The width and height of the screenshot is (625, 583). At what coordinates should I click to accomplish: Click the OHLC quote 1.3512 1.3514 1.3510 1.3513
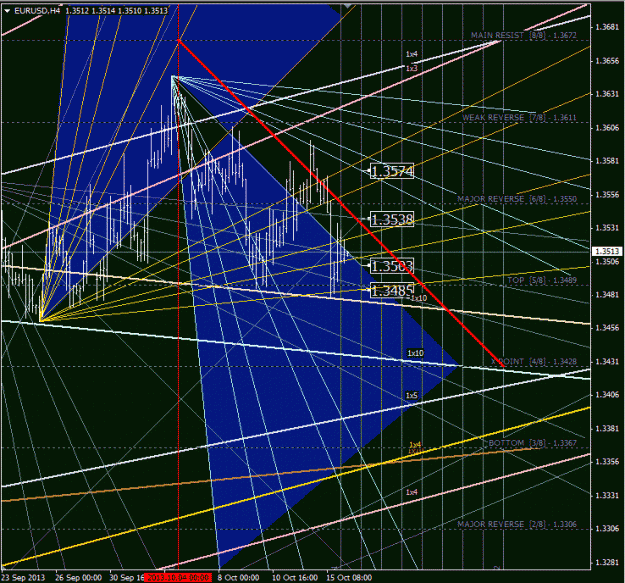116,11
